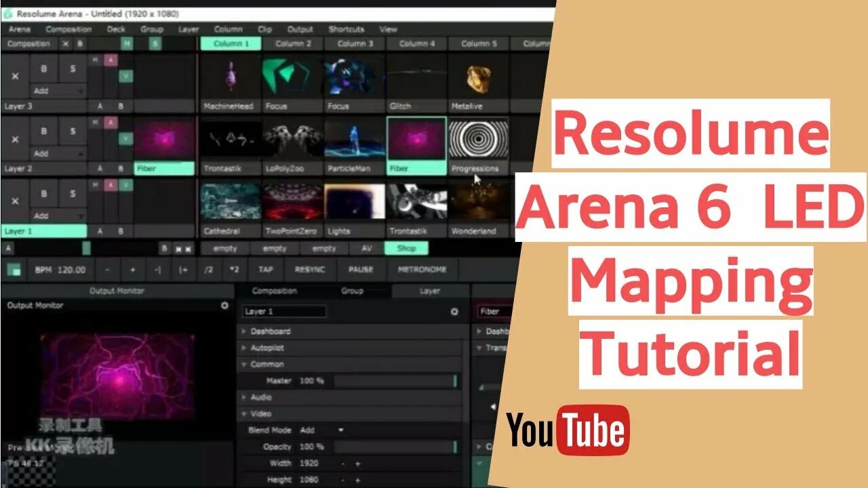The image size is (868, 488).
Task: Toggle Bypass B on Layer 2
Action: pos(44,131)
